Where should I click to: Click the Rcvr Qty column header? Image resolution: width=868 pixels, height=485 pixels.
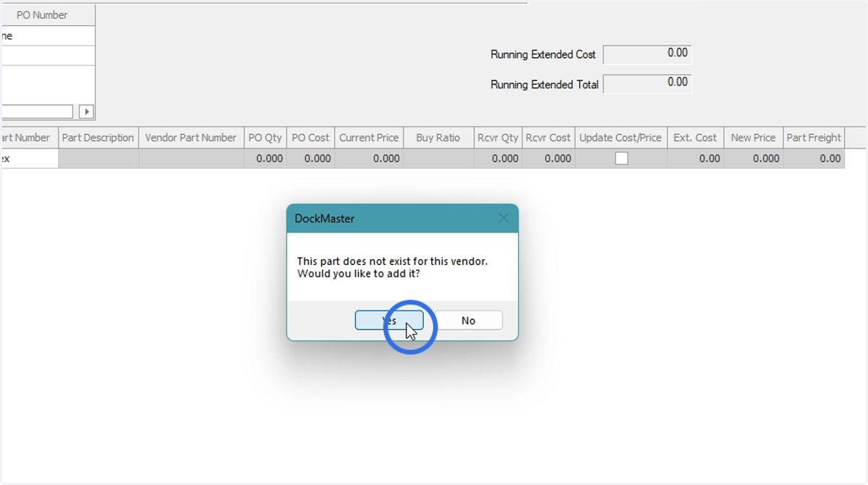(498, 138)
